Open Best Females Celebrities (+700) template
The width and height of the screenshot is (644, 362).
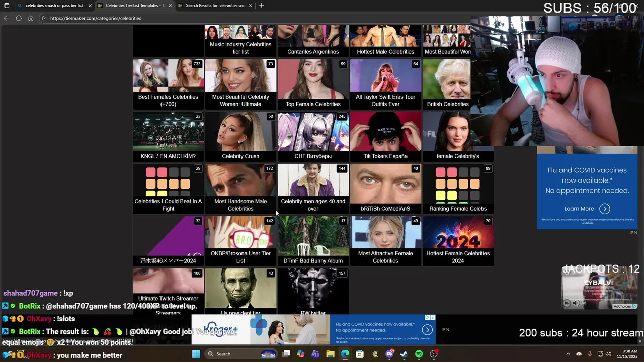click(x=168, y=84)
